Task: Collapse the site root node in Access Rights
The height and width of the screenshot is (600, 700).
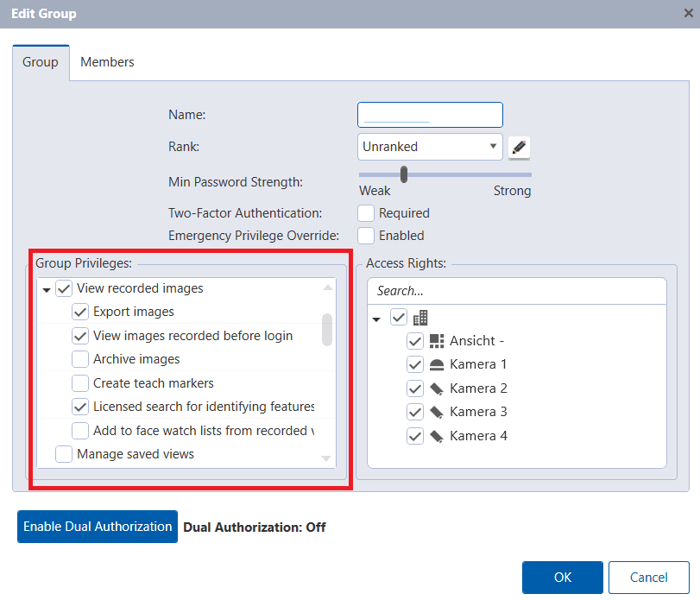Action: (376, 319)
